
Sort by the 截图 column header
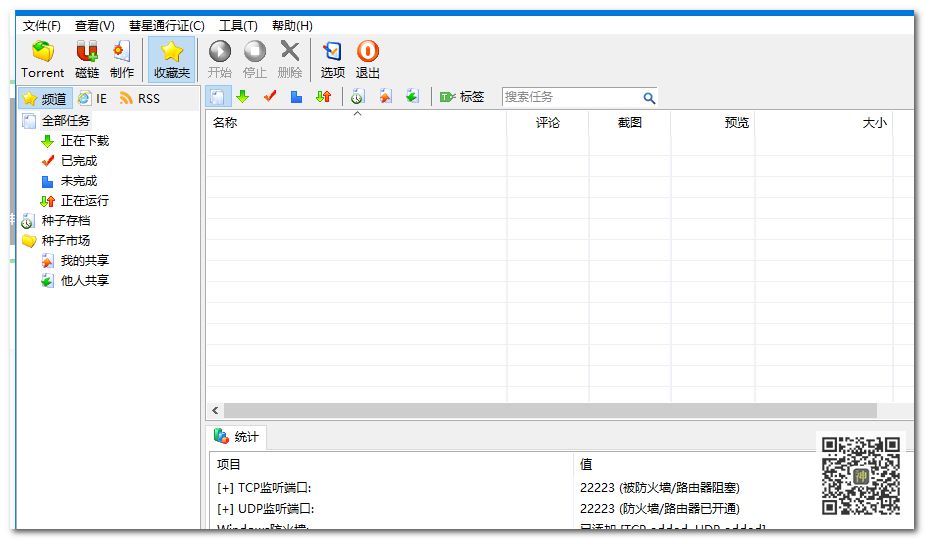629,123
